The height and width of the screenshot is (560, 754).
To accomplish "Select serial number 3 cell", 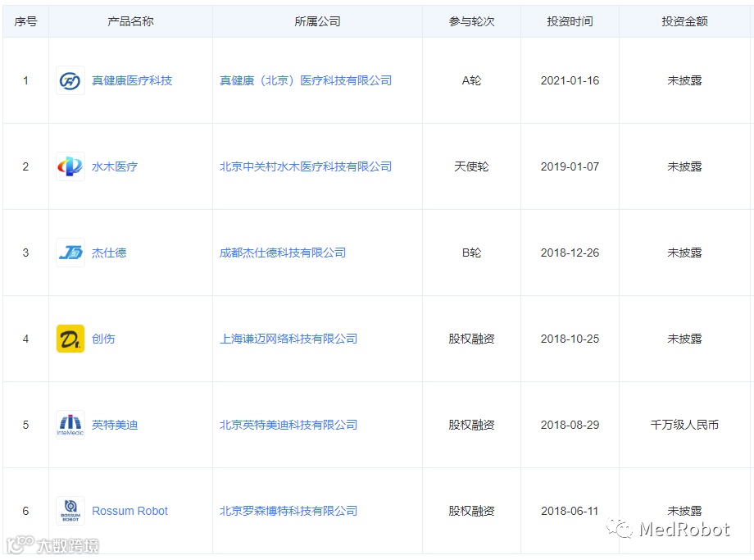I will (25, 253).
